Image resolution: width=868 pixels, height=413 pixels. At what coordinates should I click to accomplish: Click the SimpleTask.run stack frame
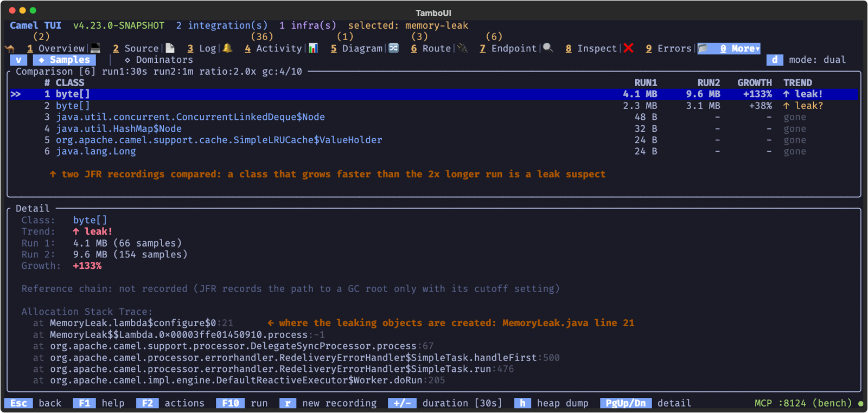click(x=273, y=369)
